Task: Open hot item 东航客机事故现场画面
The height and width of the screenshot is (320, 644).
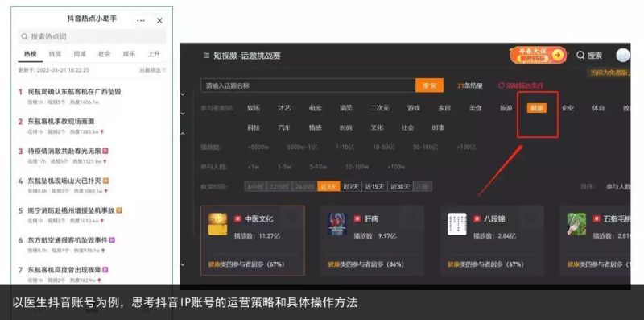Action: [x=61, y=122]
